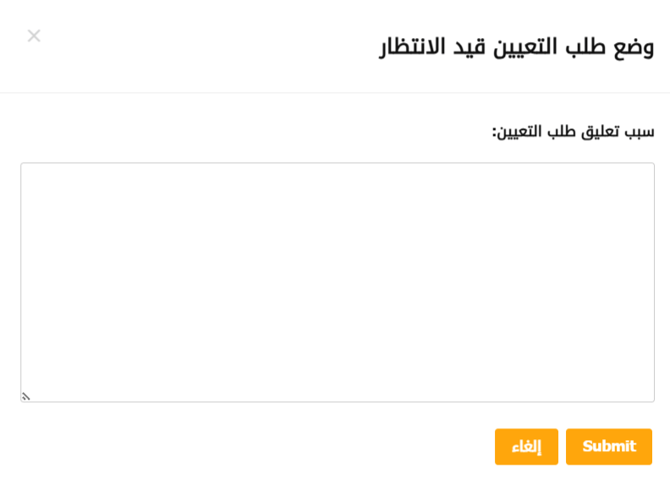This screenshot has height=501, width=670.
Task: Submit the appointment hold reason
Action: tap(609, 447)
